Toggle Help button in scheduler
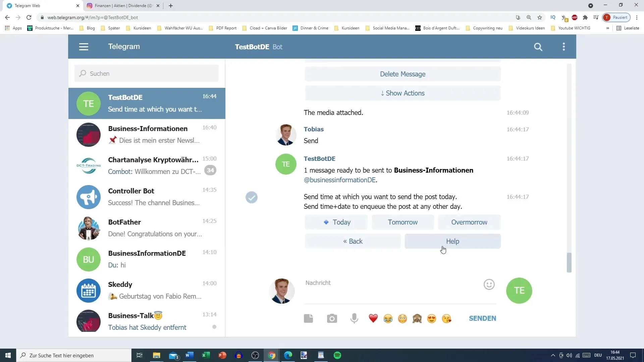 (452, 241)
